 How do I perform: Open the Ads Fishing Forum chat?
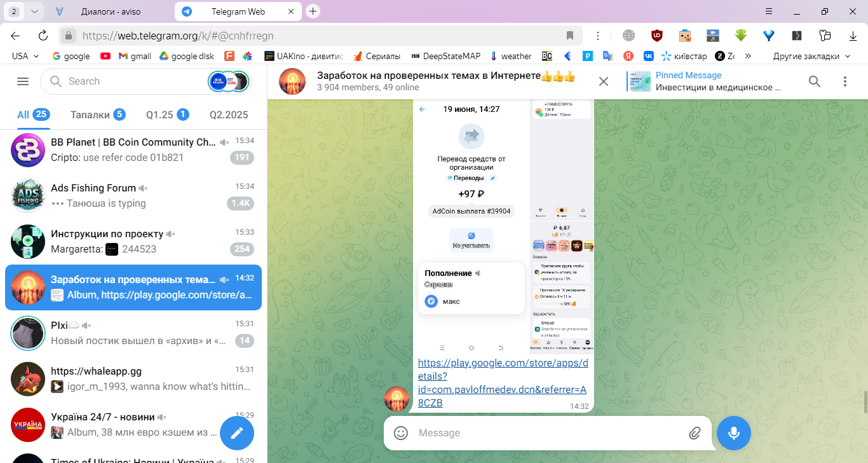[133, 196]
